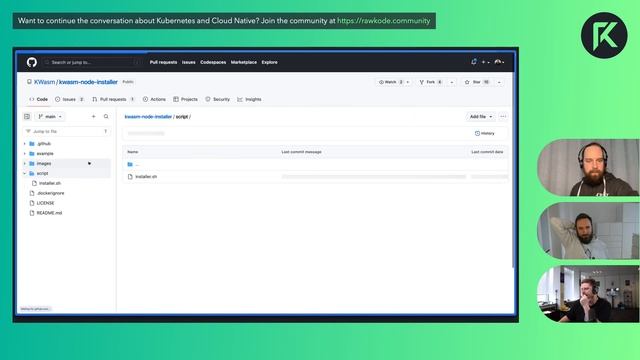Click the browser page vertical scrollbar
The image size is (640, 360).
(x=513, y=171)
